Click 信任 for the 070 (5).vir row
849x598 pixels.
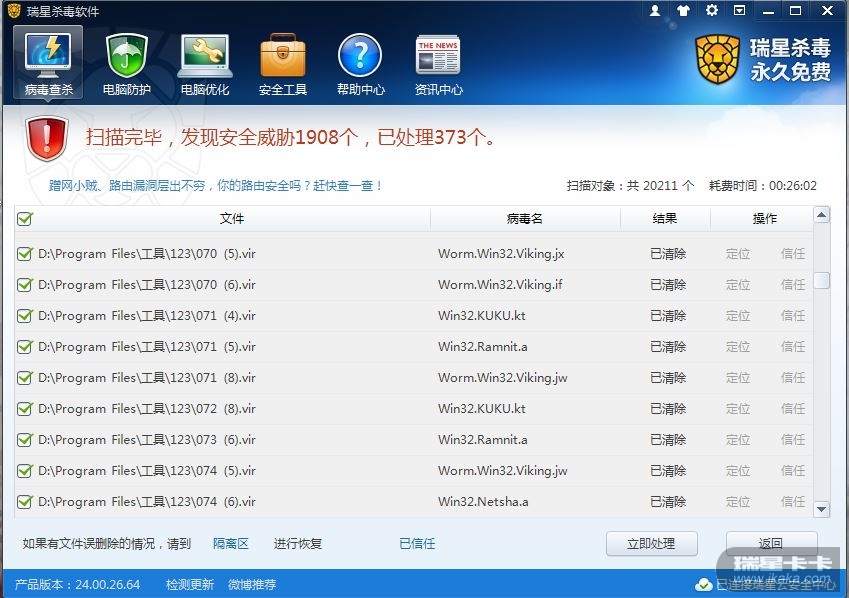[793, 254]
